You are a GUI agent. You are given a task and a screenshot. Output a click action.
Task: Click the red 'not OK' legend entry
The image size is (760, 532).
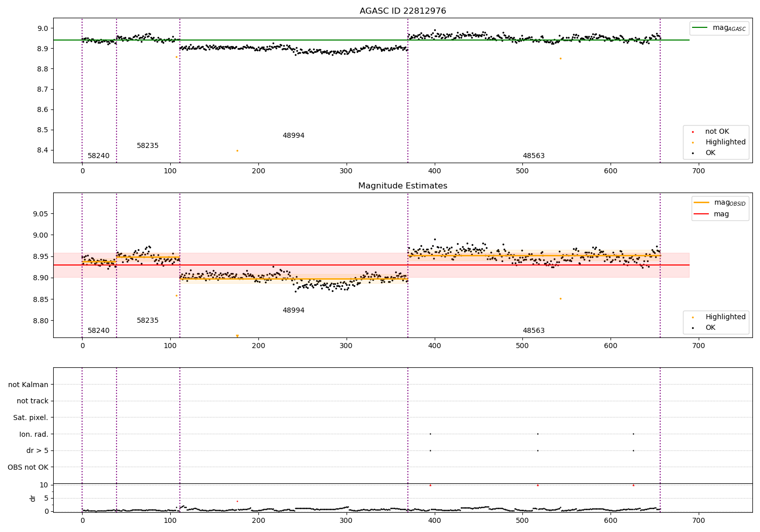click(x=711, y=132)
